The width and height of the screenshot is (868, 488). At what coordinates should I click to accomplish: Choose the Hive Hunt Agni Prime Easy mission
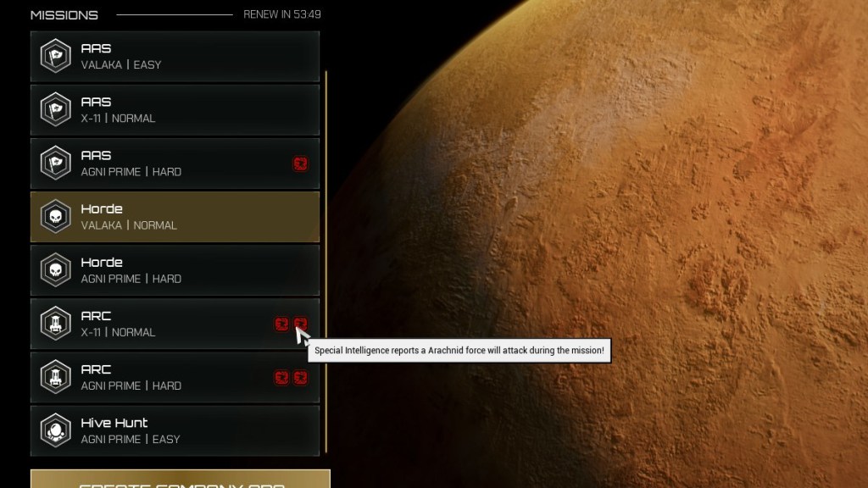pos(175,431)
